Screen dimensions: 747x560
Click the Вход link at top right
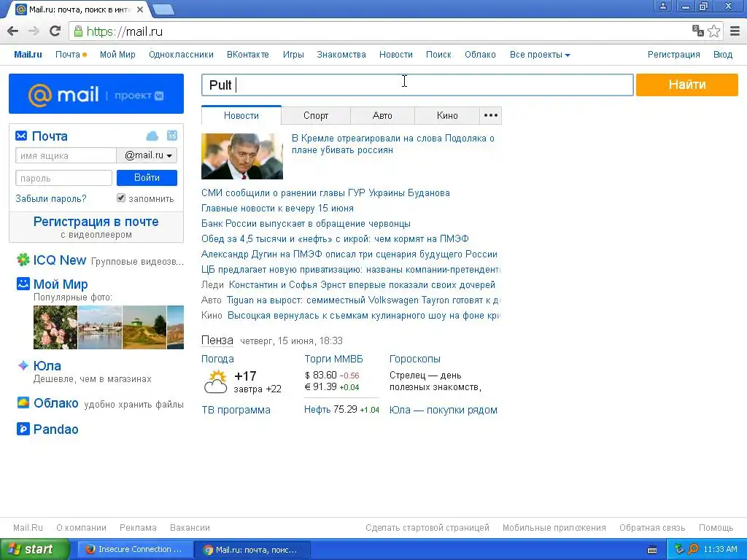pyautogui.click(x=723, y=55)
